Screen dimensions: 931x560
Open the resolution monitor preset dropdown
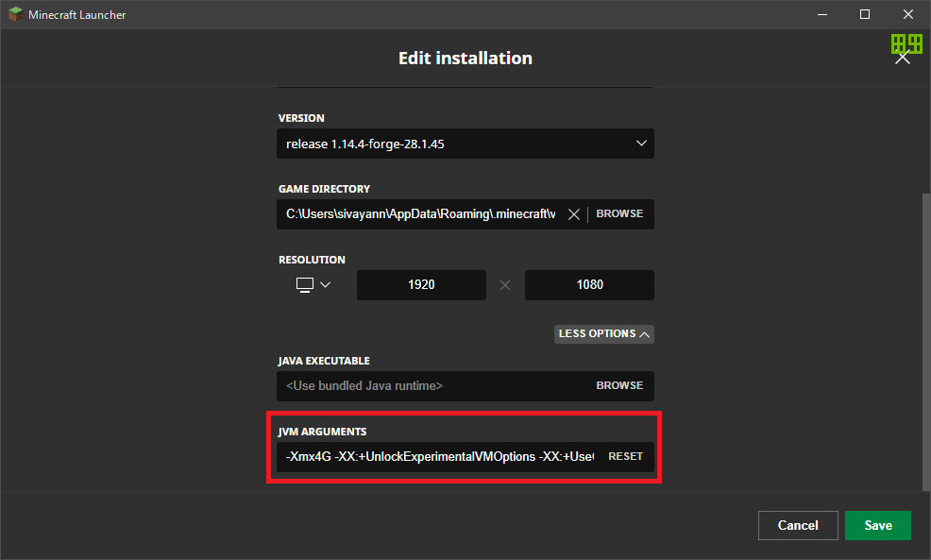(x=313, y=285)
